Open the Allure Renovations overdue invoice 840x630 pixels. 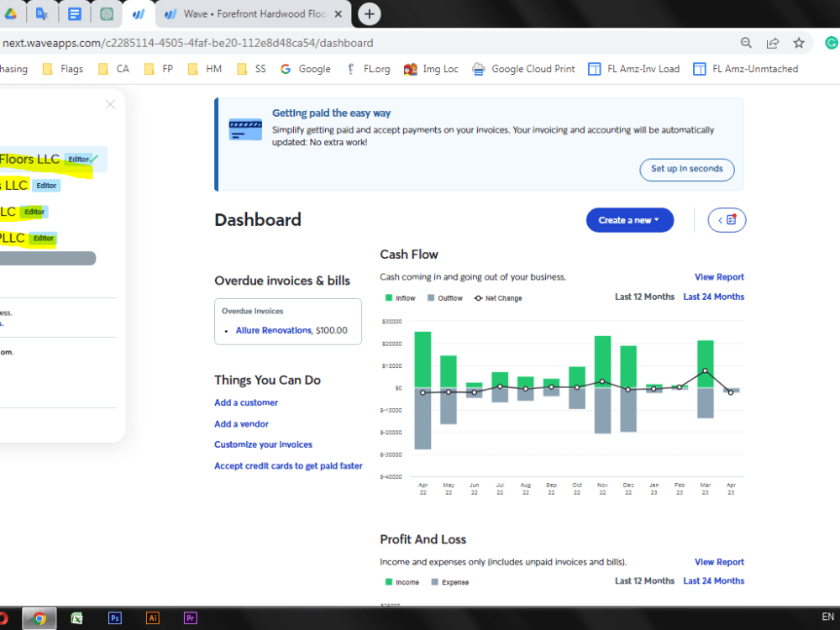274,330
